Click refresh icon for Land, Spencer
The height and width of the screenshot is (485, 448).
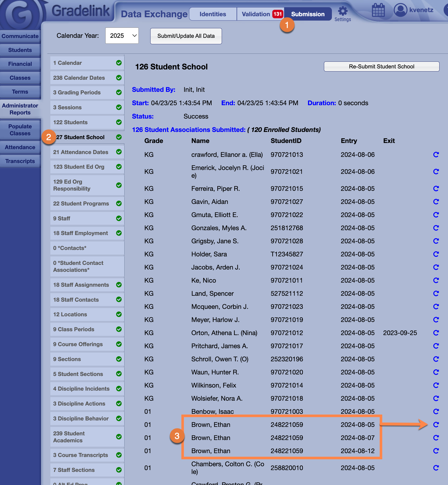(436, 293)
